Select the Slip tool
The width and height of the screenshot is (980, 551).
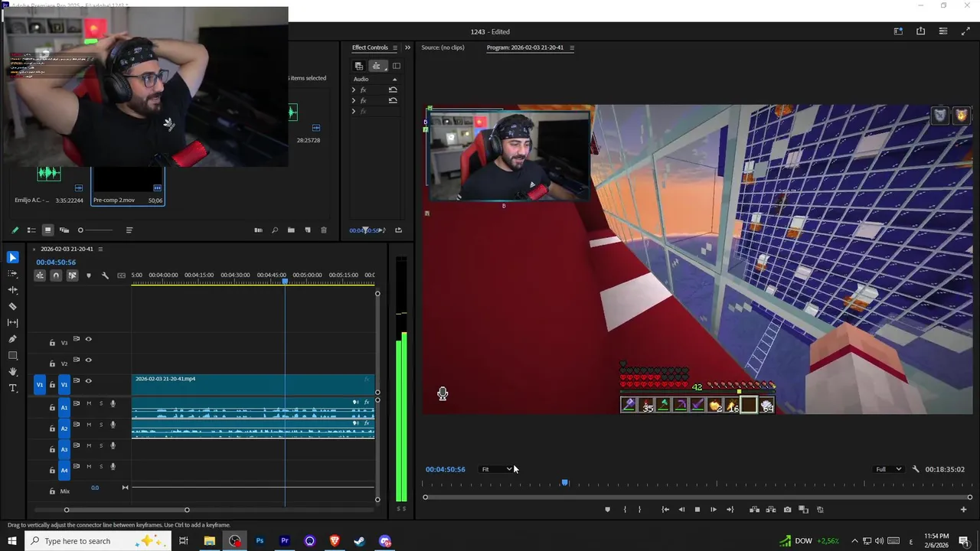(12, 323)
